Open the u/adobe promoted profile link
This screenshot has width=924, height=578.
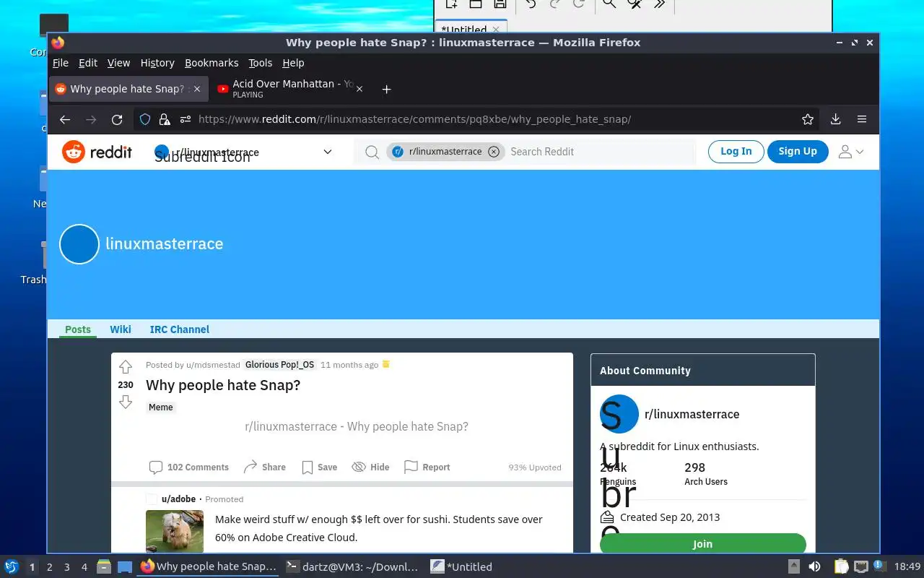[x=178, y=499]
